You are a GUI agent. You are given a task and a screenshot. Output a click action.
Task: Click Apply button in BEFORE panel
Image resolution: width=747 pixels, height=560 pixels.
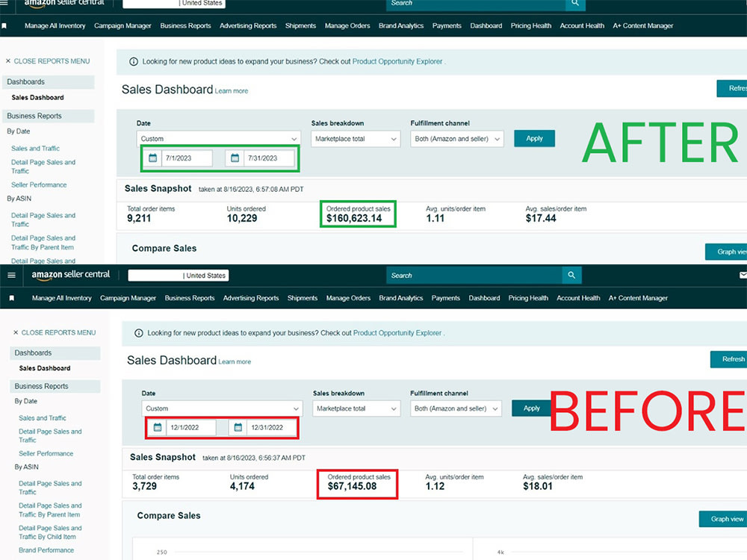pyautogui.click(x=532, y=408)
